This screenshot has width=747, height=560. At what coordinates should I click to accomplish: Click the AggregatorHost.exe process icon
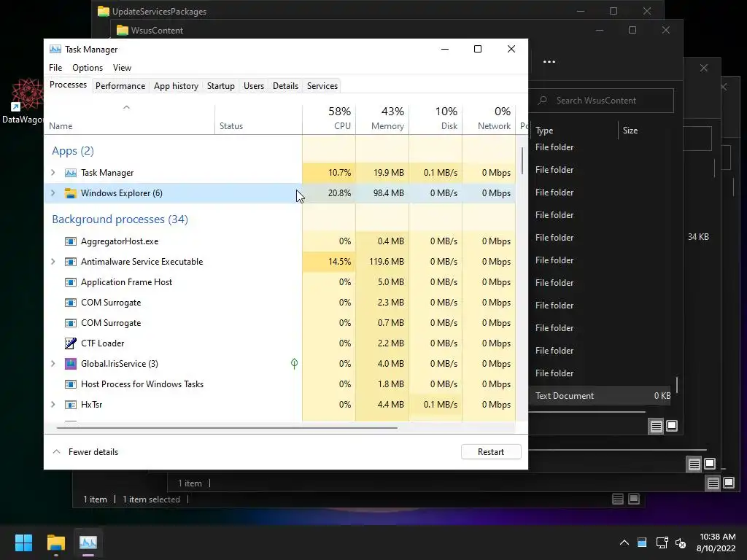[x=71, y=241]
